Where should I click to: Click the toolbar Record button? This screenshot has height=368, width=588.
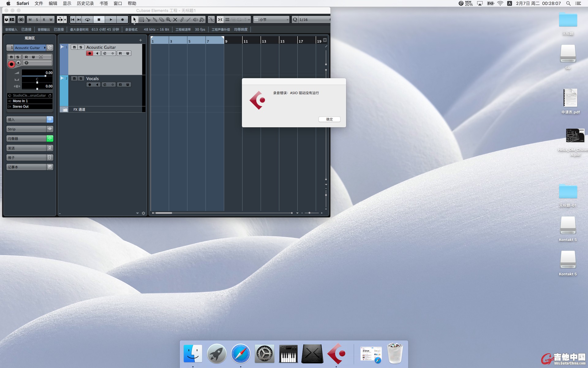[123, 20]
